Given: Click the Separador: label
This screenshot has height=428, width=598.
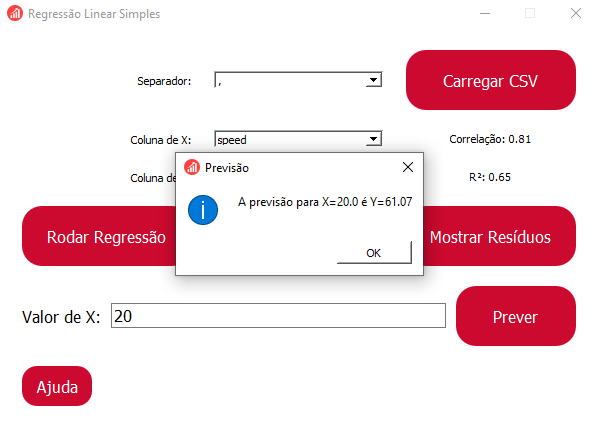Looking at the screenshot, I should click(164, 81).
